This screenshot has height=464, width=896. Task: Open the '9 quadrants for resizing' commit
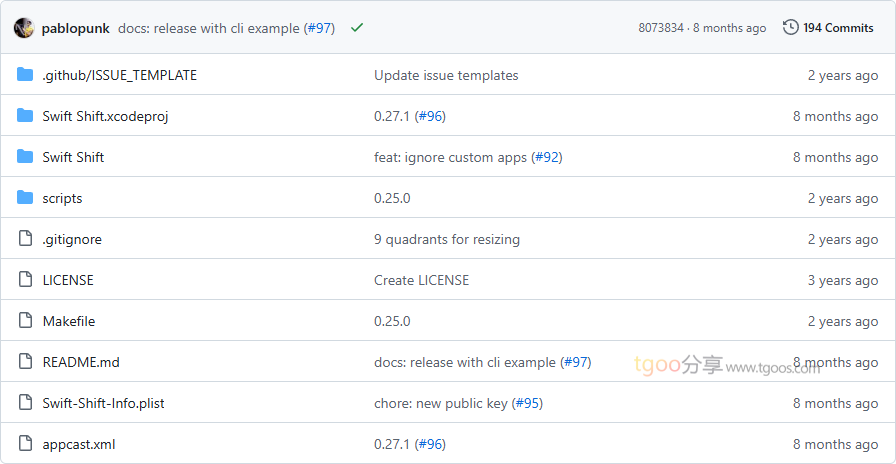tap(447, 239)
